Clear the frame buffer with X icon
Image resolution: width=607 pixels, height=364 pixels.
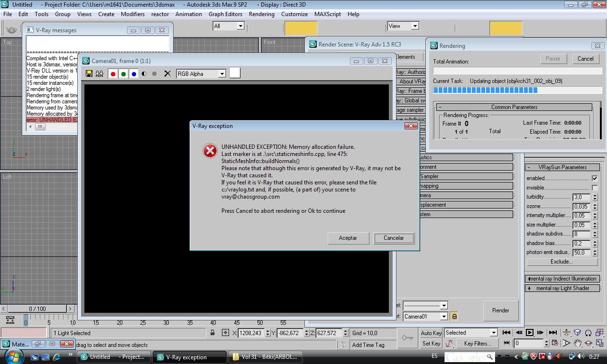pos(167,73)
